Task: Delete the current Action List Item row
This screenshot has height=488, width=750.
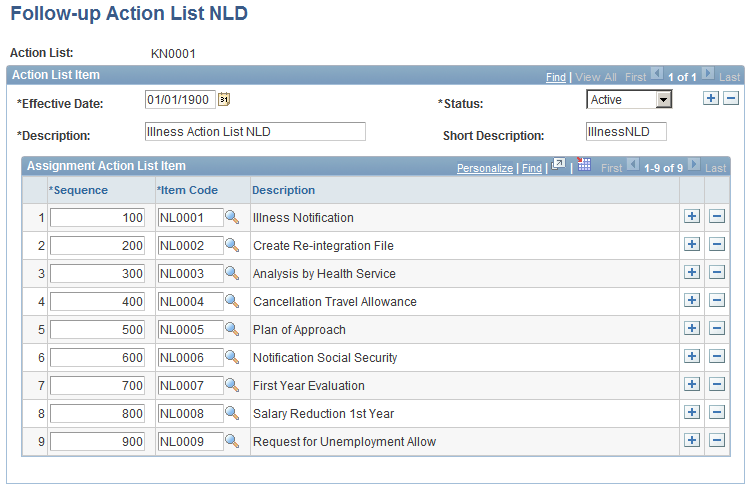Action: coord(731,99)
